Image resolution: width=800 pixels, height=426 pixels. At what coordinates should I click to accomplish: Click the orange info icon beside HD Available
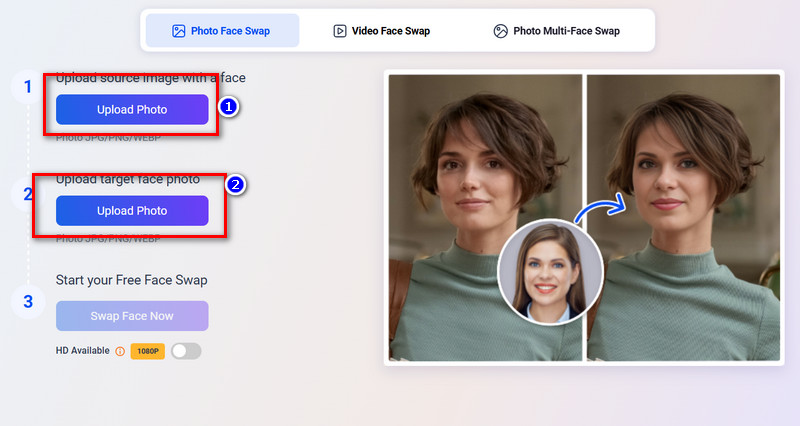point(120,351)
